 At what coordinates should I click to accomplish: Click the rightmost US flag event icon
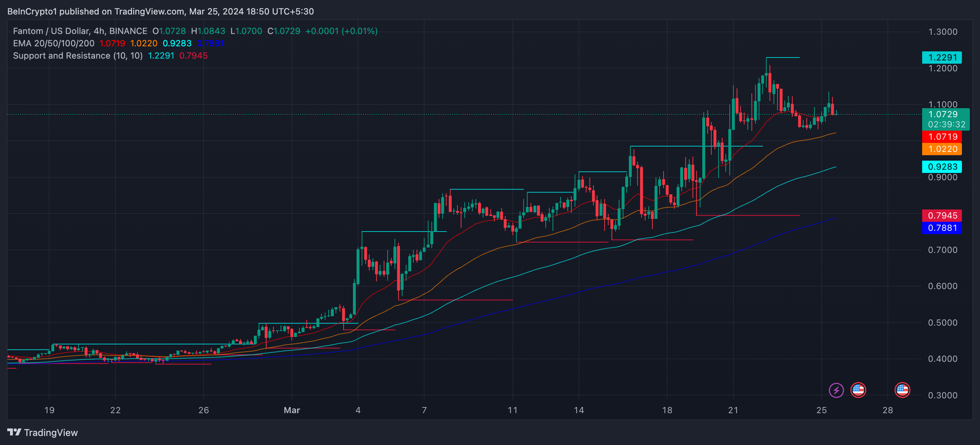[902, 390]
